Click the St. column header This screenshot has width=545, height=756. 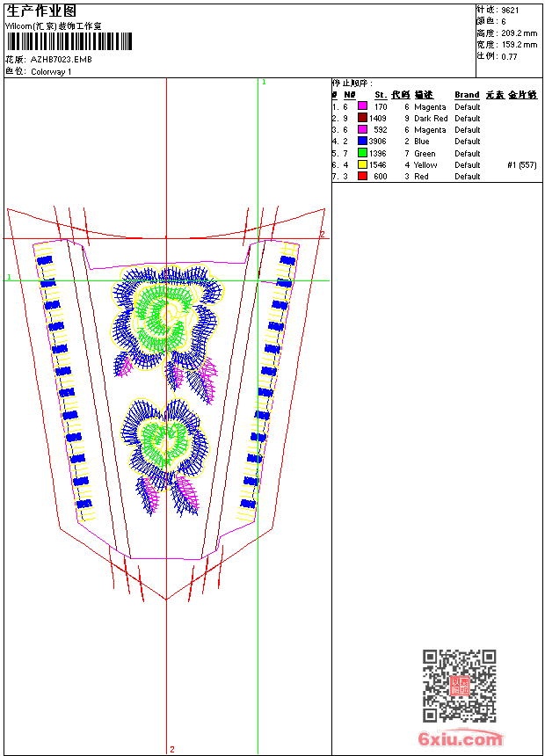(x=381, y=95)
